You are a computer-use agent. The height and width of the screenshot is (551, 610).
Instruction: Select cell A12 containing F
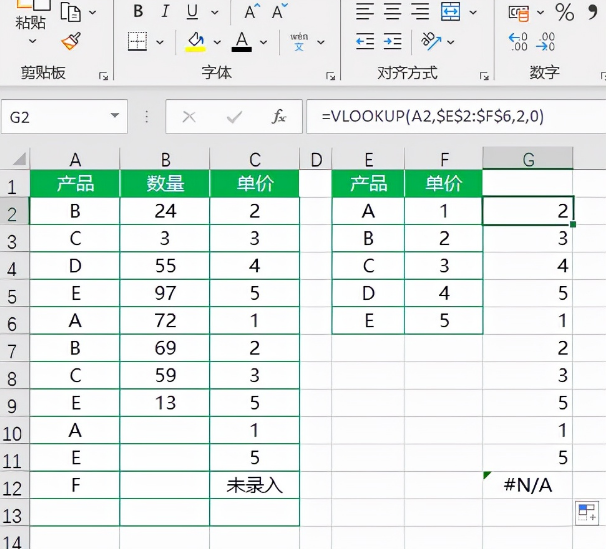[75, 485]
